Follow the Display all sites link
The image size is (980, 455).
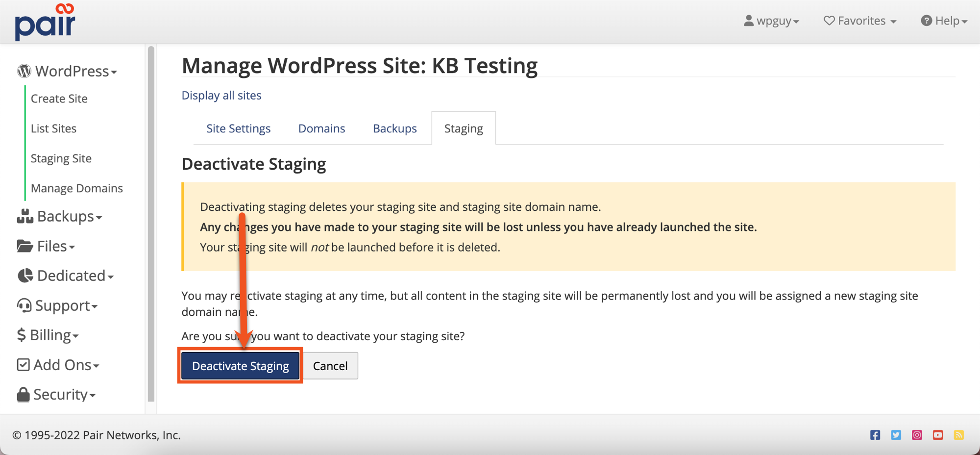[221, 96]
